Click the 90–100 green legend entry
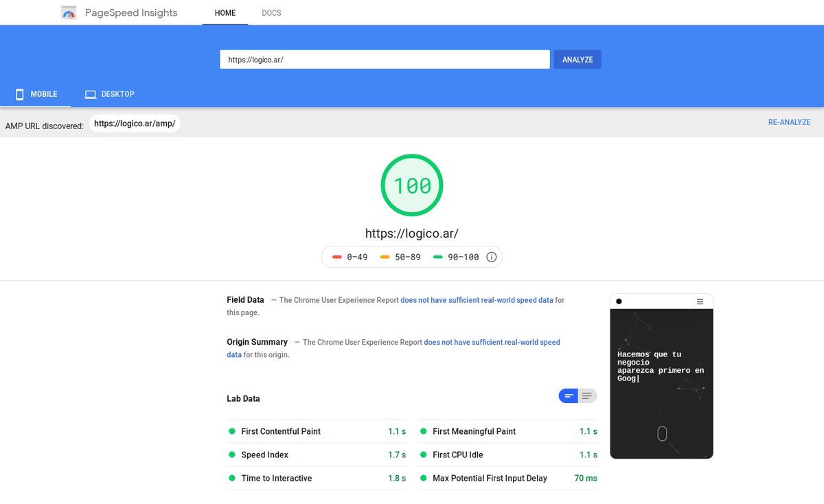824x504 pixels. pos(456,257)
